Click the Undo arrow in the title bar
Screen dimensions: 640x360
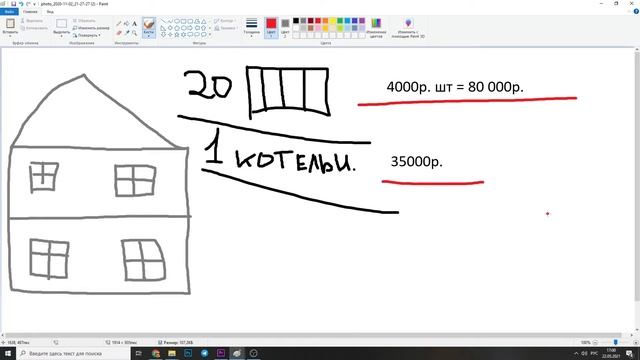(x=21, y=4)
